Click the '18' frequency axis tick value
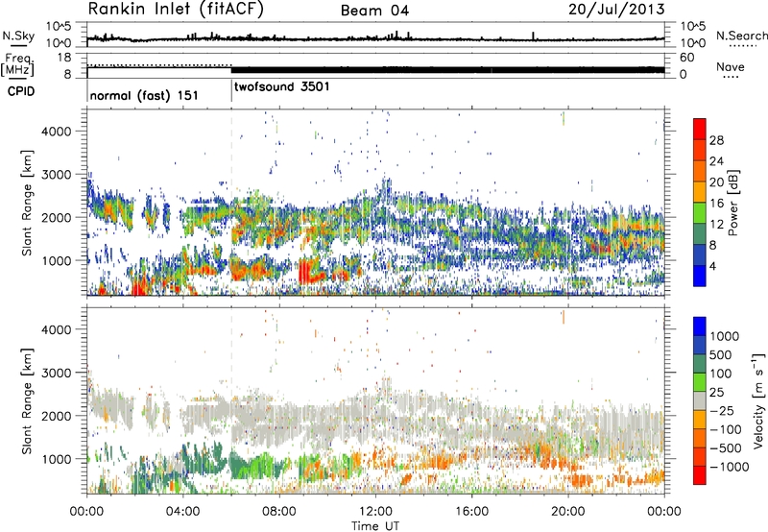The width and height of the screenshot is (768, 532). click(x=64, y=58)
